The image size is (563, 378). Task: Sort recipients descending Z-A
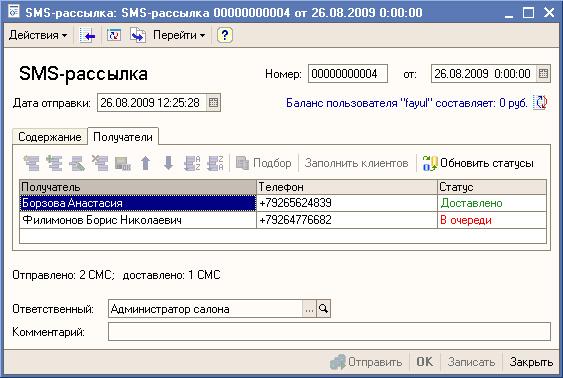(x=215, y=163)
